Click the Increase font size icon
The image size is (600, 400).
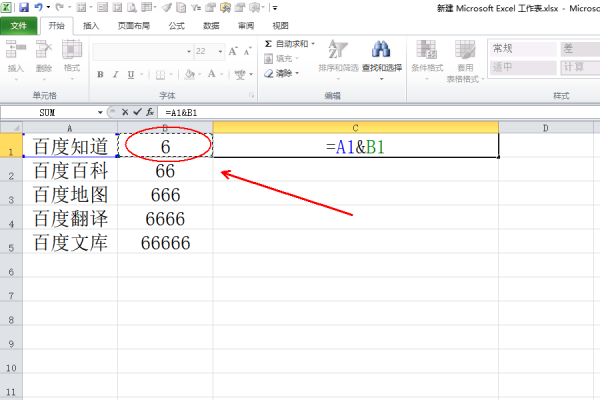click(x=233, y=51)
